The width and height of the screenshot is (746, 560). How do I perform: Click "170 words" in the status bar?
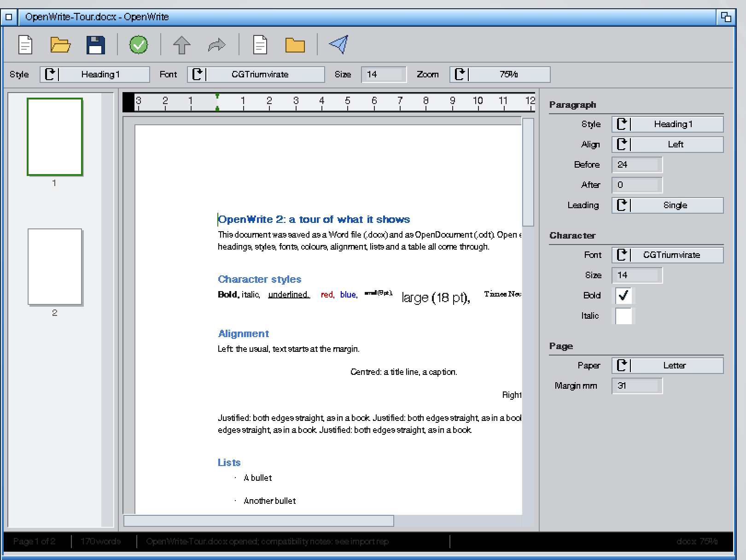(101, 542)
